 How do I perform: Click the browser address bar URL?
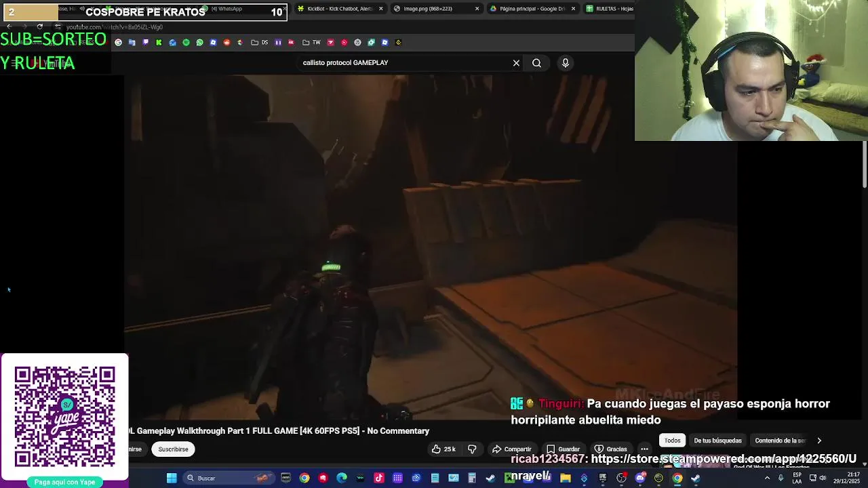coord(115,27)
